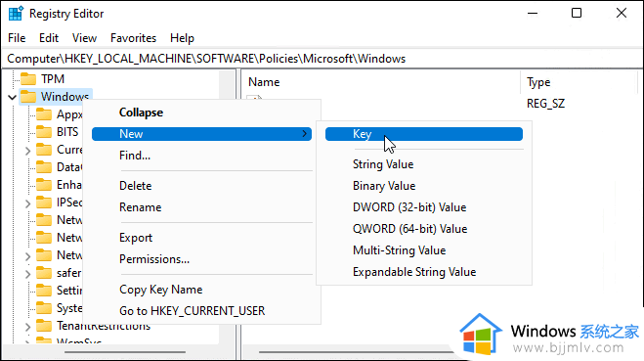This screenshot has width=644, height=361.
Task: Click the registry path address bar
Action: point(322,59)
